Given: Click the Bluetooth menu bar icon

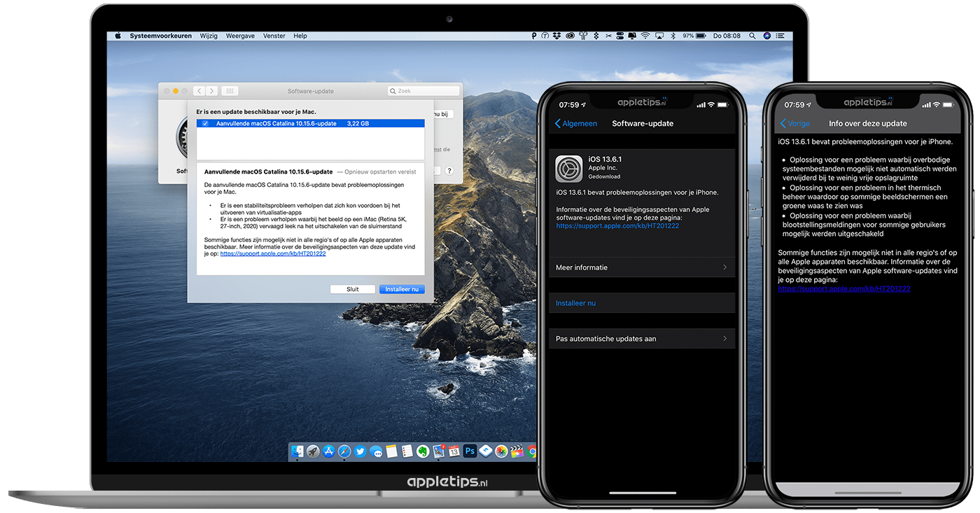Looking at the screenshot, I should 673,36.
